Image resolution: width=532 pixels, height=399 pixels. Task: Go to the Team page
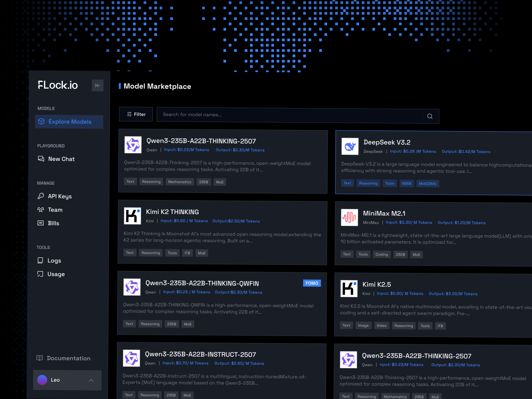(x=50, y=210)
